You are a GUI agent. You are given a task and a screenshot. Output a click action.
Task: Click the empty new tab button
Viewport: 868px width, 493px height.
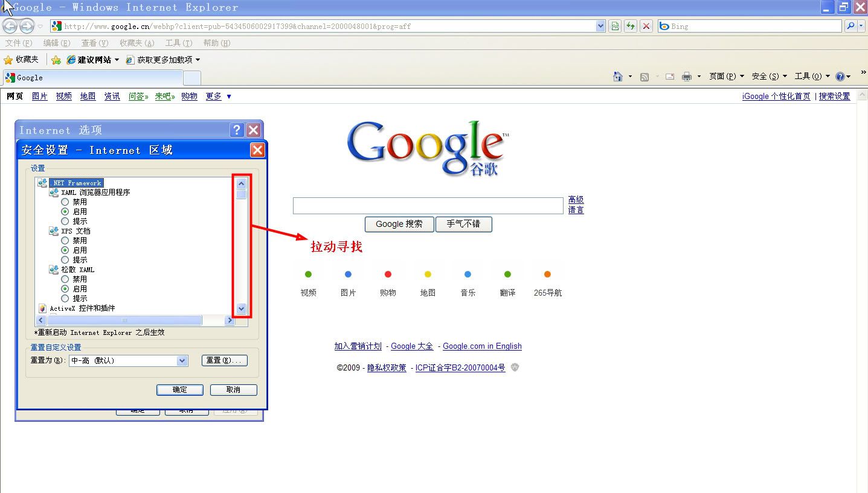coord(192,78)
